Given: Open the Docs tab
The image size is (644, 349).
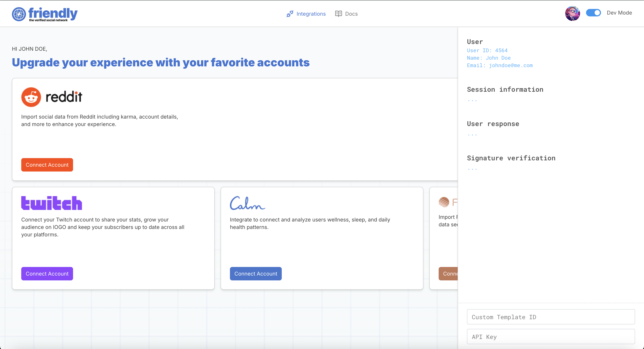Looking at the screenshot, I should click(351, 14).
